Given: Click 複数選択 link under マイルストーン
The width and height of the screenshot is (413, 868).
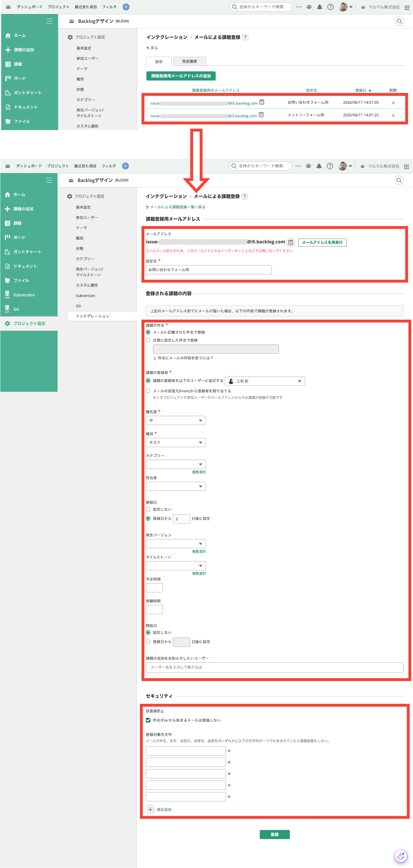Looking at the screenshot, I should pyautogui.click(x=199, y=573).
